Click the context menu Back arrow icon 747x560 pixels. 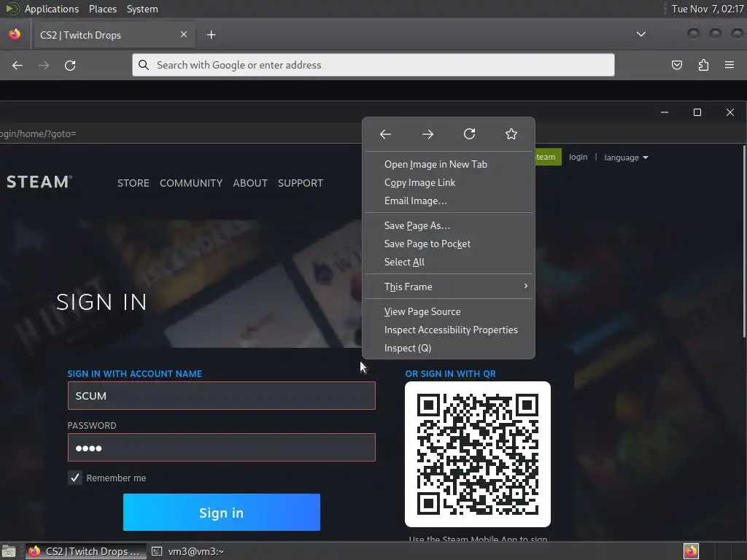[x=385, y=134]
